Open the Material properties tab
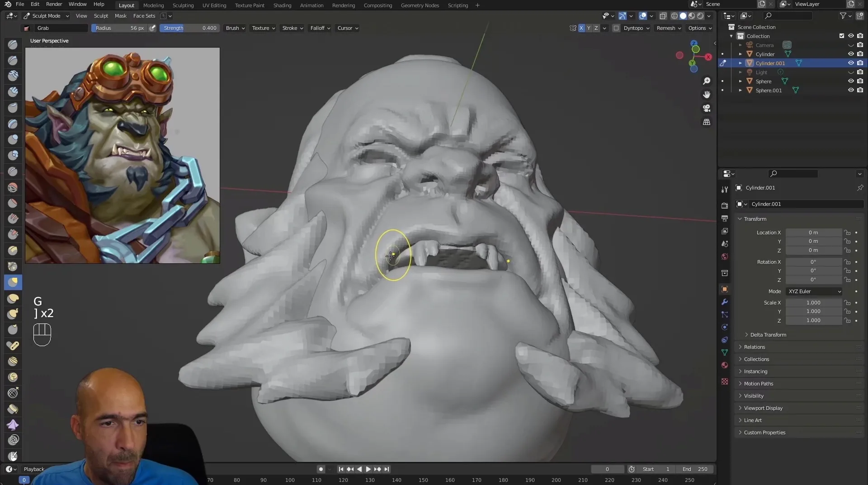 725,365
